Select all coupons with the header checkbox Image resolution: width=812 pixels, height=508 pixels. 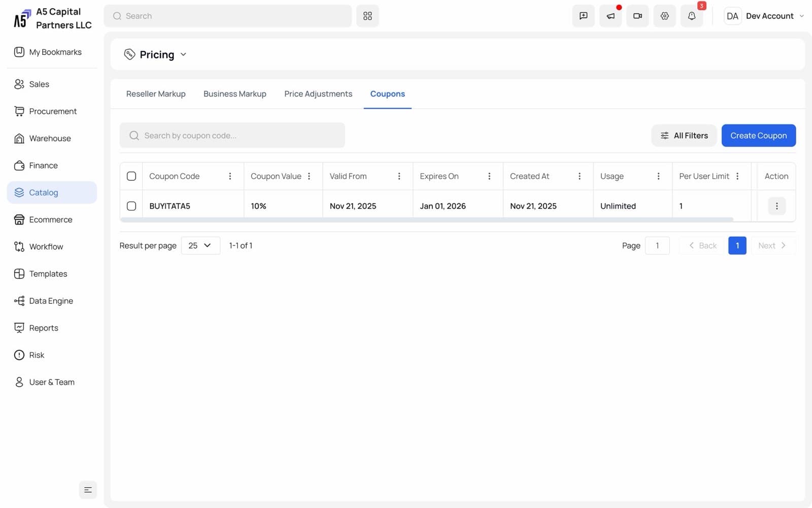(131, 176)
